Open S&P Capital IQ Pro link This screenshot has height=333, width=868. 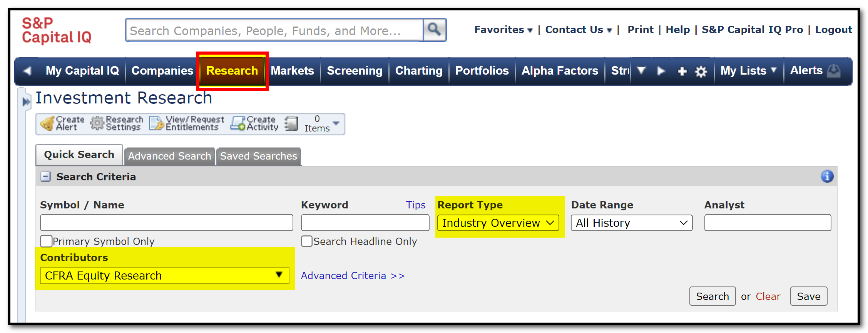point(752,30)
